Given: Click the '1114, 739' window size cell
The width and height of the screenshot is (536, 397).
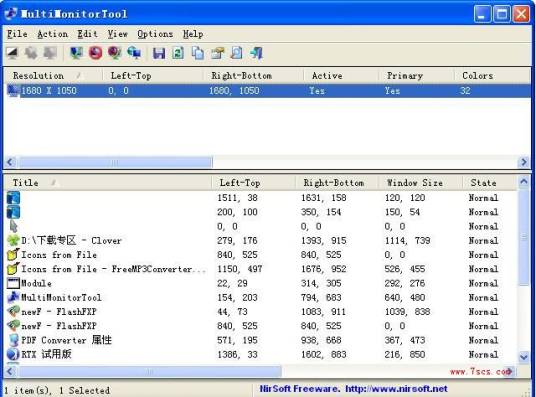Looking at the screenshot, I should coord(407,241).
